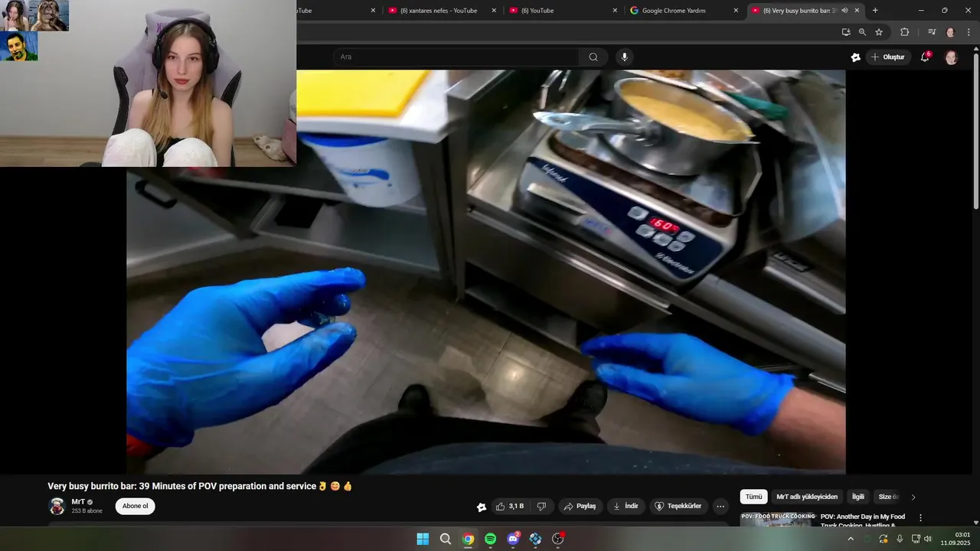The height and width of the screenshot is (551, 980).
Task: Open the MrT channel name link
Action: coord(78,502)
